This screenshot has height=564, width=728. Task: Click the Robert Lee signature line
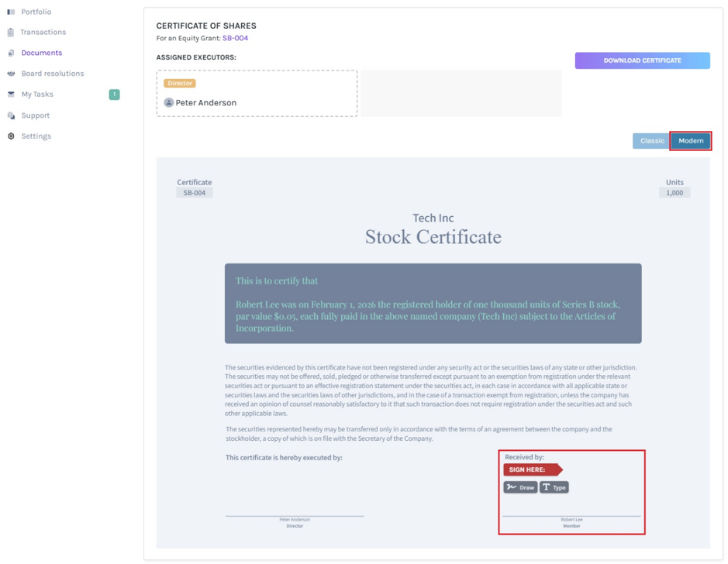click(x=571, y=516)
